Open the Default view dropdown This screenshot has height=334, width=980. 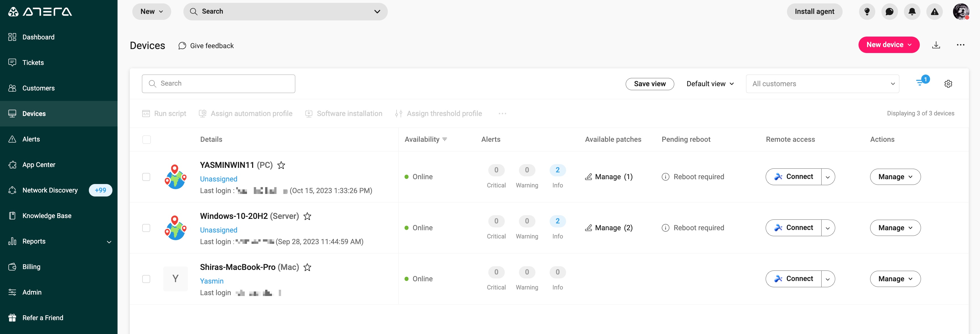point(710,84)
